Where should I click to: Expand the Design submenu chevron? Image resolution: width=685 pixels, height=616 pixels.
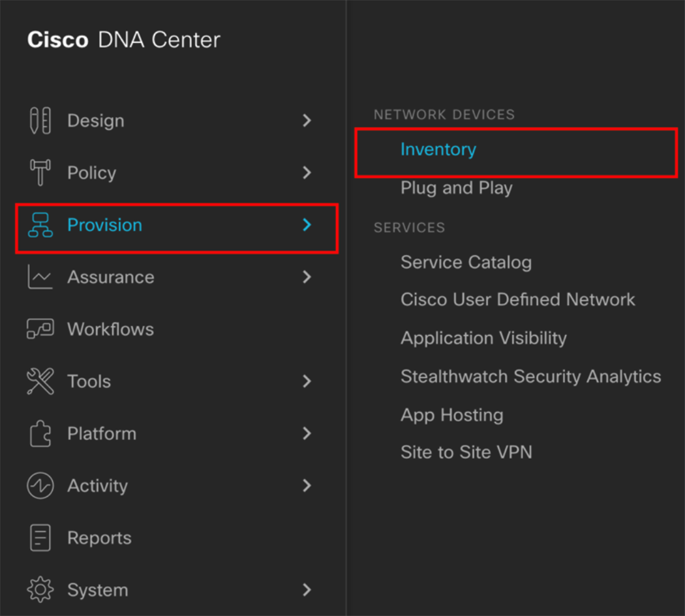point(307,121)
